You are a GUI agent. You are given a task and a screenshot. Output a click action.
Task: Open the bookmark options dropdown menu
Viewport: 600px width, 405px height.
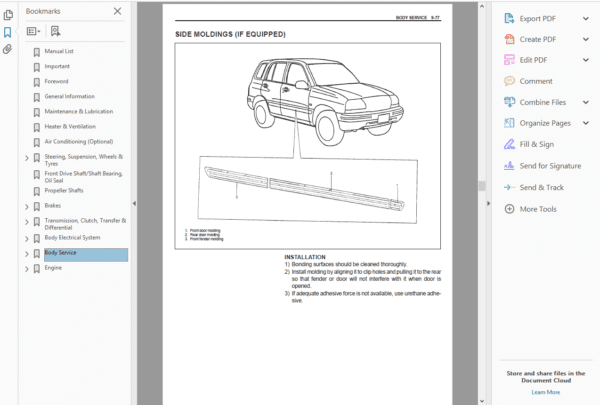click(x=33, y=31)
